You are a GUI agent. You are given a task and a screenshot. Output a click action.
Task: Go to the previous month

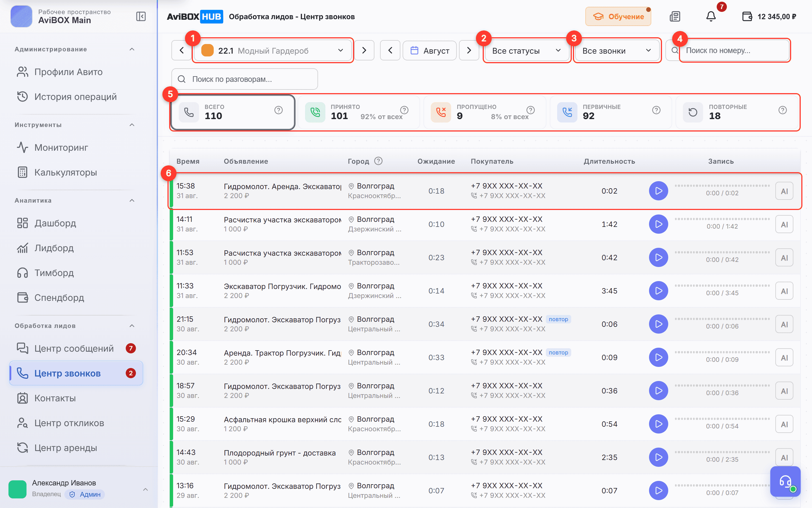pyautogui.click(x=390, y=51)
